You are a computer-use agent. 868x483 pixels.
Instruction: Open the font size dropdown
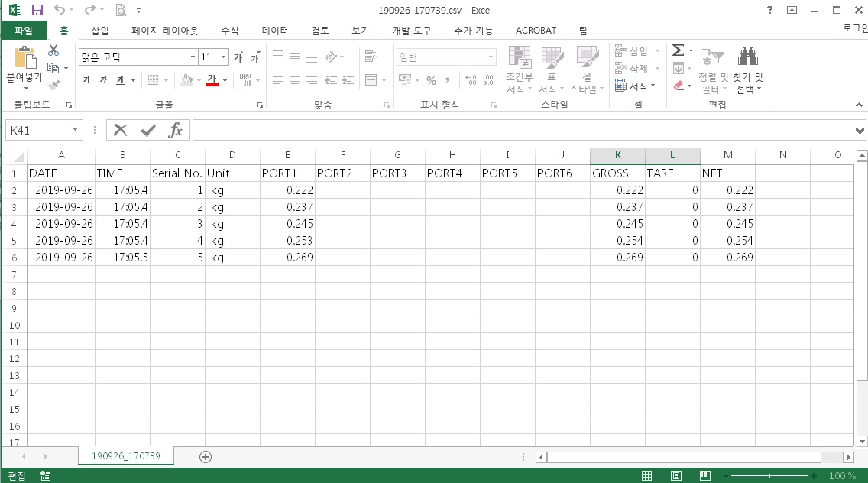[223, 57]
